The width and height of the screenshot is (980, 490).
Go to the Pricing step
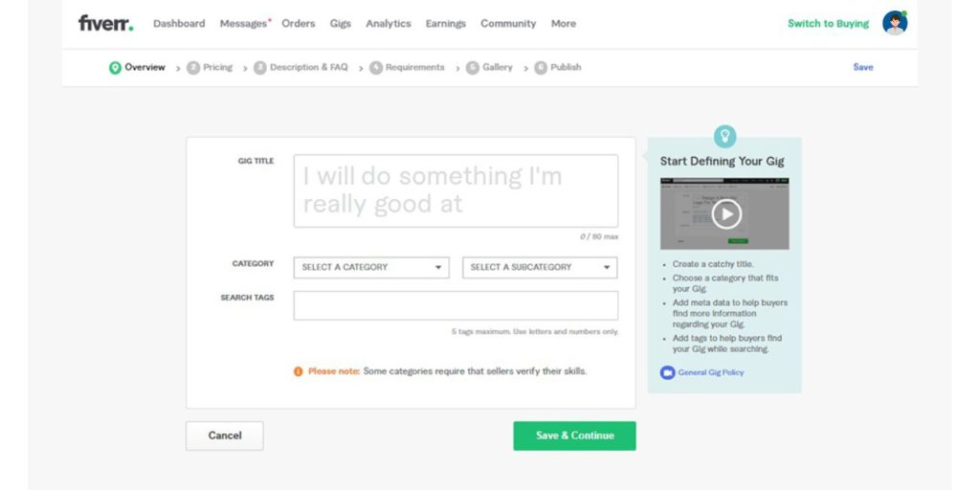pyautogui.click(x=217, y=68)
